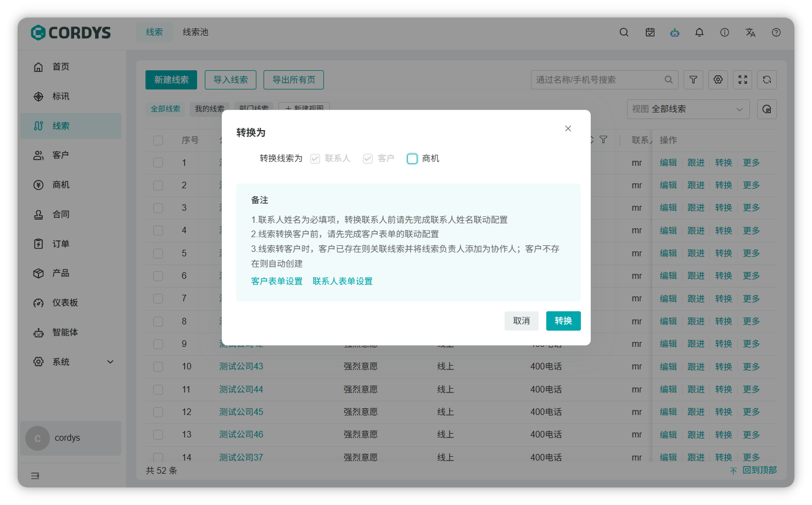
Task: Open the 测试公司43 lead link
Action: pyautogui.click(x=242, y=367)
